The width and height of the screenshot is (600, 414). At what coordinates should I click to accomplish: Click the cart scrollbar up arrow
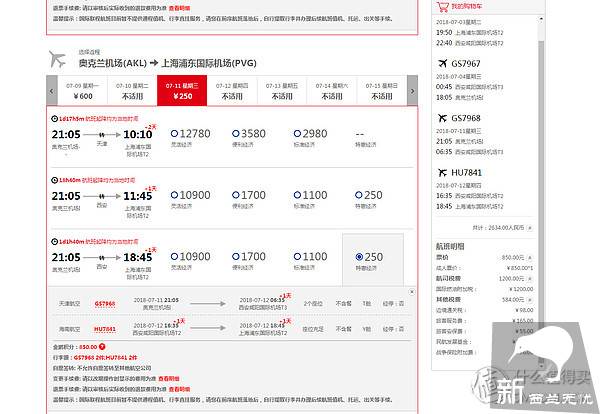[x=541, y=18]
